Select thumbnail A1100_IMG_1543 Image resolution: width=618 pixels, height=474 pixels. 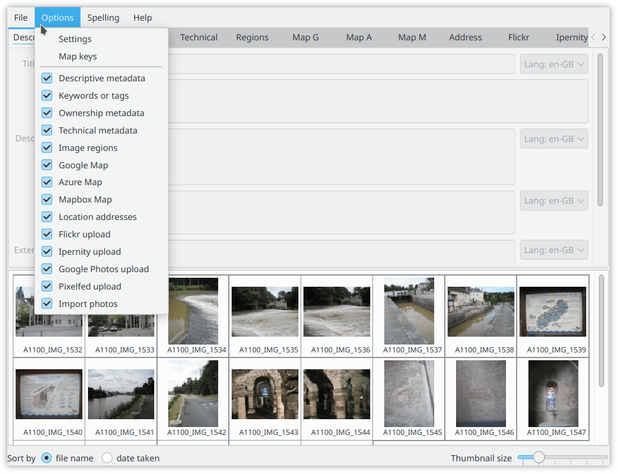click(x=265, y=399)
